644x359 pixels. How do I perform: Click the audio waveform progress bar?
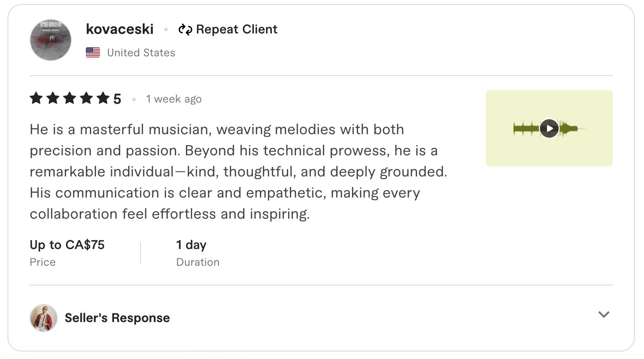[549, 128]
